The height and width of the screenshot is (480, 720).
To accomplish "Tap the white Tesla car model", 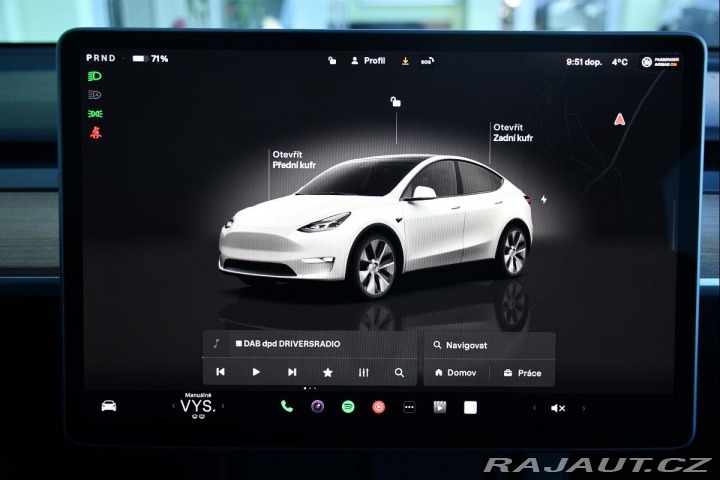I will point(375,226).
